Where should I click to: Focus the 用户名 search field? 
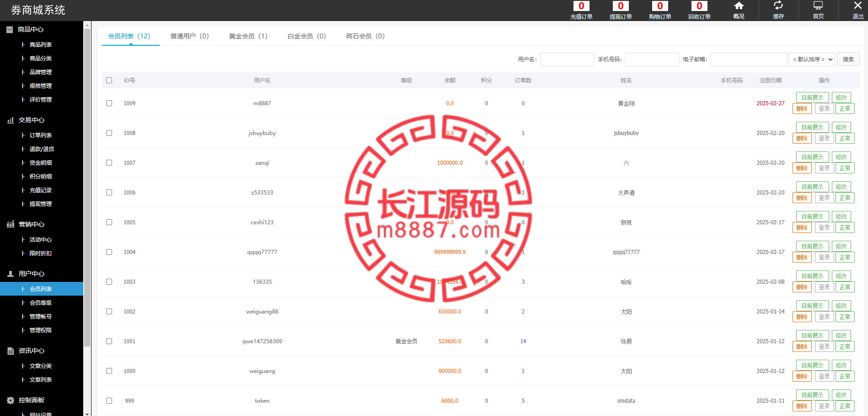[x=567, y=59]
